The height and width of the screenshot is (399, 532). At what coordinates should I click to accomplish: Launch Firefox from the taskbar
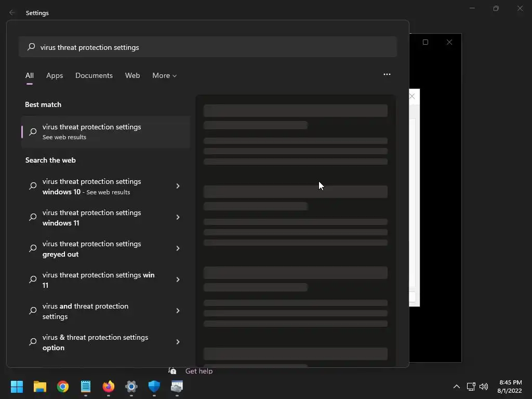click(109, 387)
